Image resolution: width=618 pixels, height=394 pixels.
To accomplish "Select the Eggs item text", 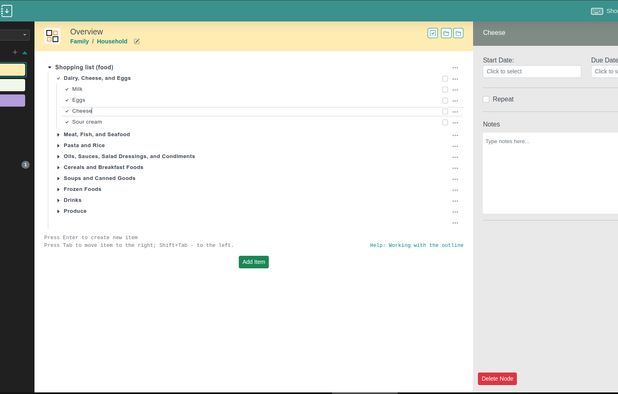I will [78, 100].
